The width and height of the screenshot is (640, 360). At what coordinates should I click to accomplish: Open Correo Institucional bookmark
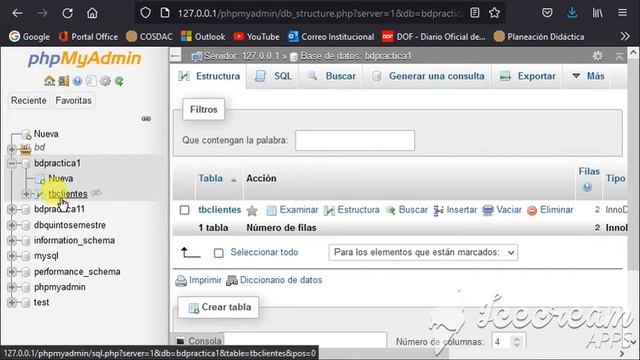coord(331,37)
